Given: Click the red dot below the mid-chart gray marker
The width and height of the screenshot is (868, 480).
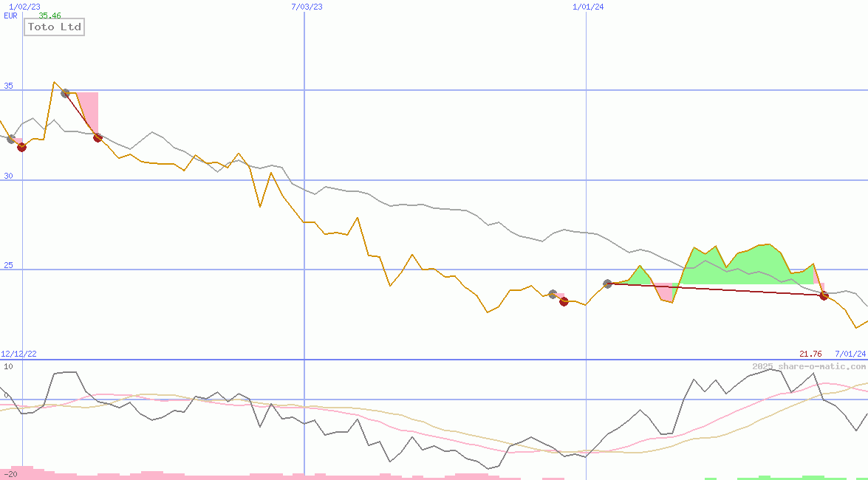Looking at the screenshot, I should pos(564,301).
